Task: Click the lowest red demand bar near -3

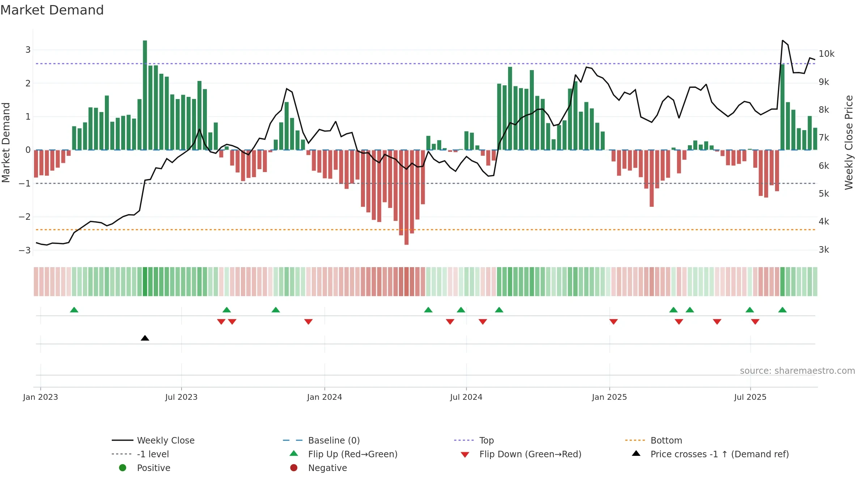Action: click(407, 197)
